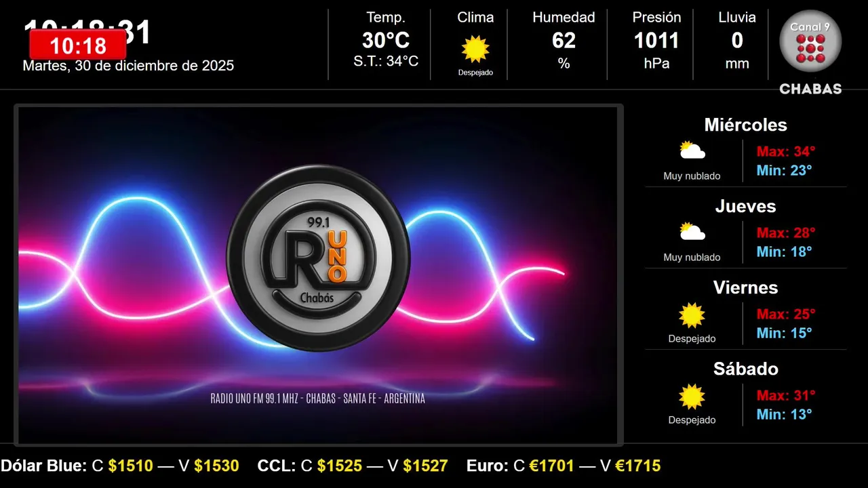Click CCL buy price $1525
The image size is (868, 488).
pyautogui.click(x=340, y=466)
